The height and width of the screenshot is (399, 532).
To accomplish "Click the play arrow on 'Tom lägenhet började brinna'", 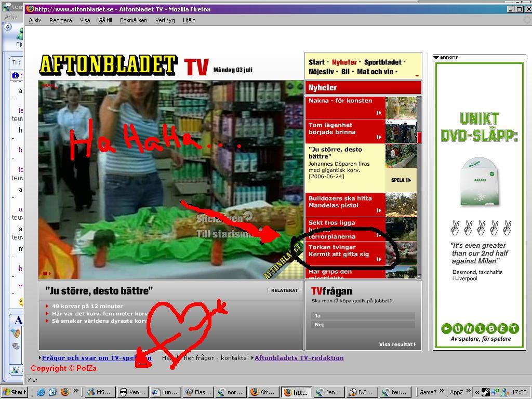I will [379, 137].
